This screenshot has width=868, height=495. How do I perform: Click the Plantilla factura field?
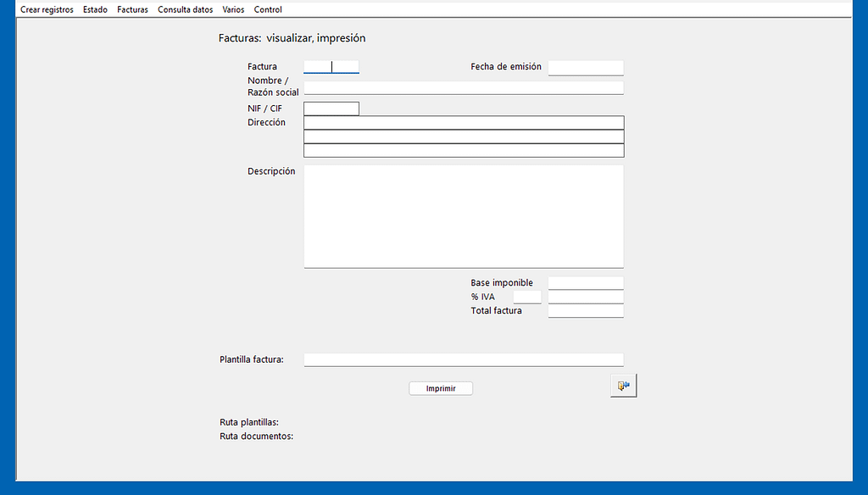463,359
